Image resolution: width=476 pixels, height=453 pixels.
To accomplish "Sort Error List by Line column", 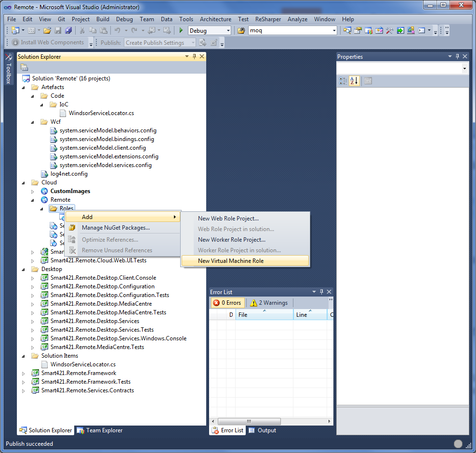I will [x=310, y=315].
